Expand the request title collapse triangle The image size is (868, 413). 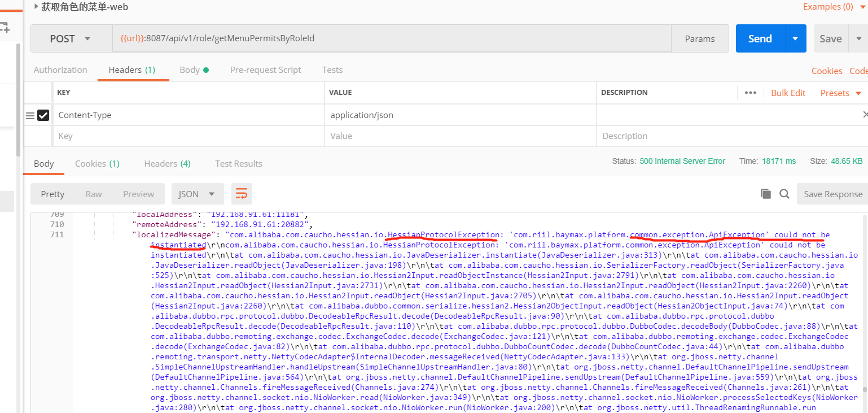click(x=36, y=7)
